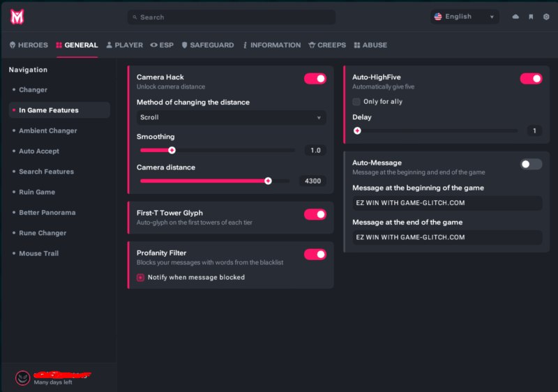Click the Many days left text
Viewport: 558px width, 392px height.
(53, 382)
